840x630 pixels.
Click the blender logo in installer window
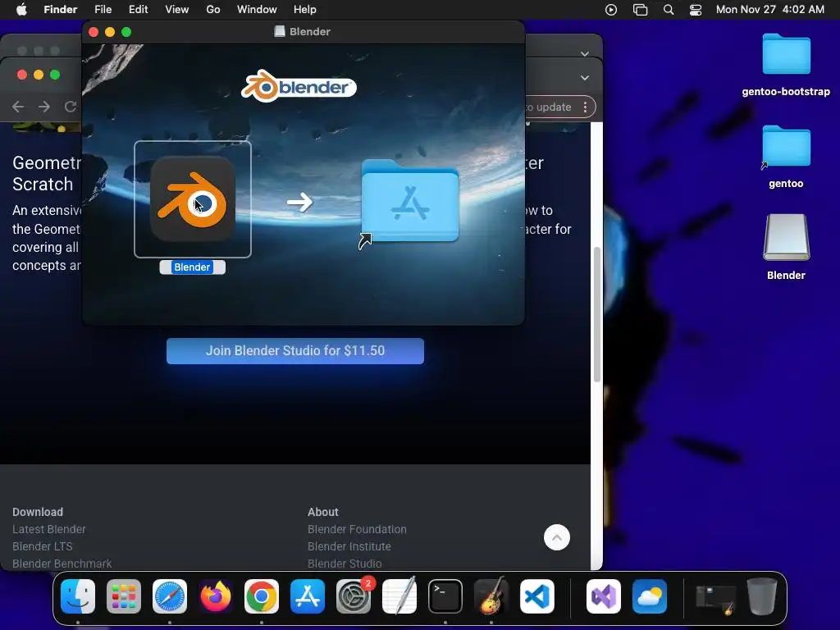tap(299, 85)
